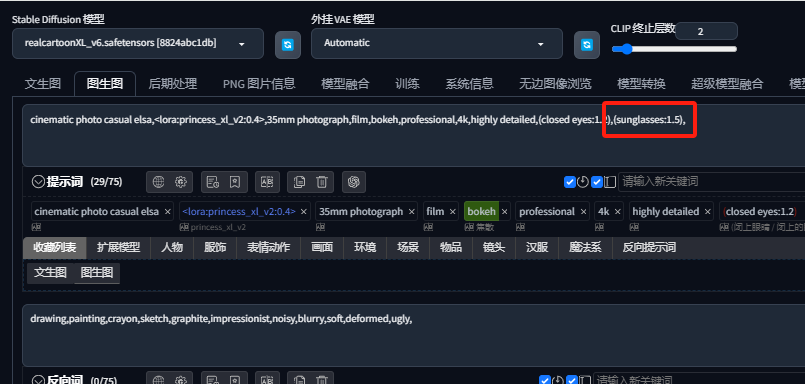Click the positive prompt text area
805x384 pixels.
pos(413,136)
